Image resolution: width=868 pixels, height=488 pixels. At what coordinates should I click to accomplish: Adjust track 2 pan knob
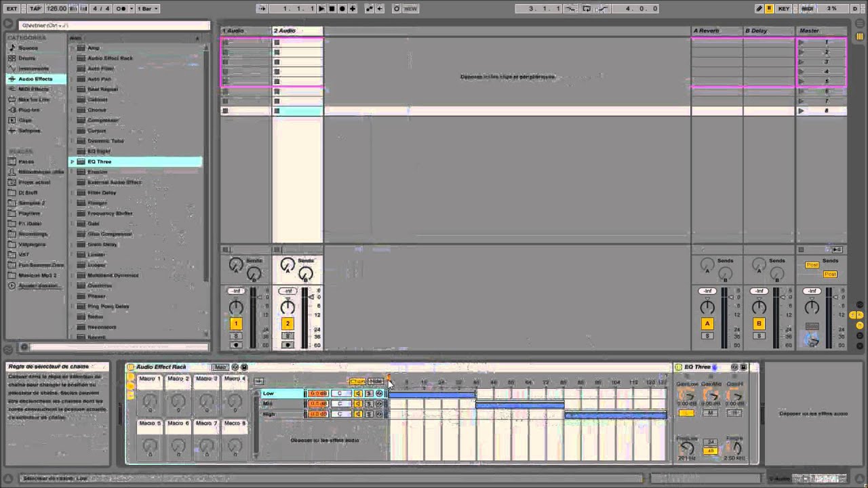point(288,308)
